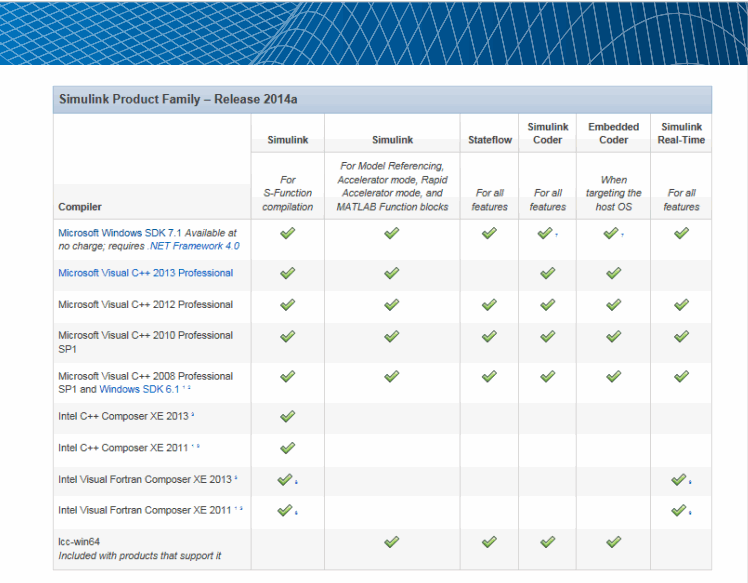Click Stateflow checkmark in lcc-win64 row
The image size is (748, 583).
point(489,541)
